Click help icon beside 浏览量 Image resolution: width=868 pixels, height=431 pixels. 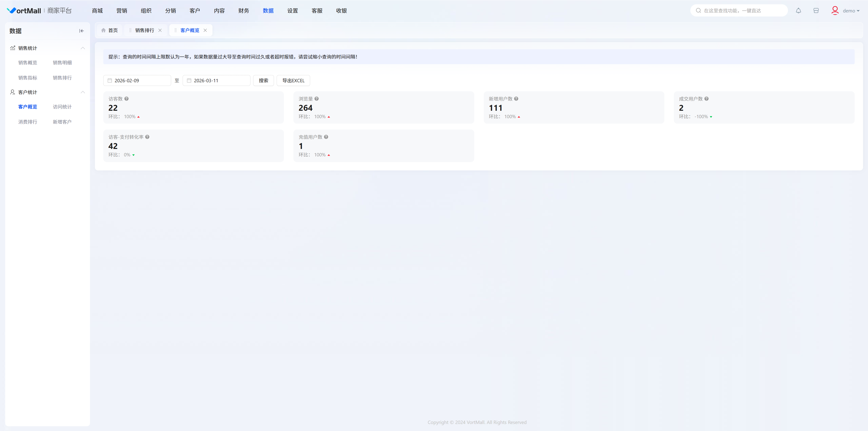[316, 99]
